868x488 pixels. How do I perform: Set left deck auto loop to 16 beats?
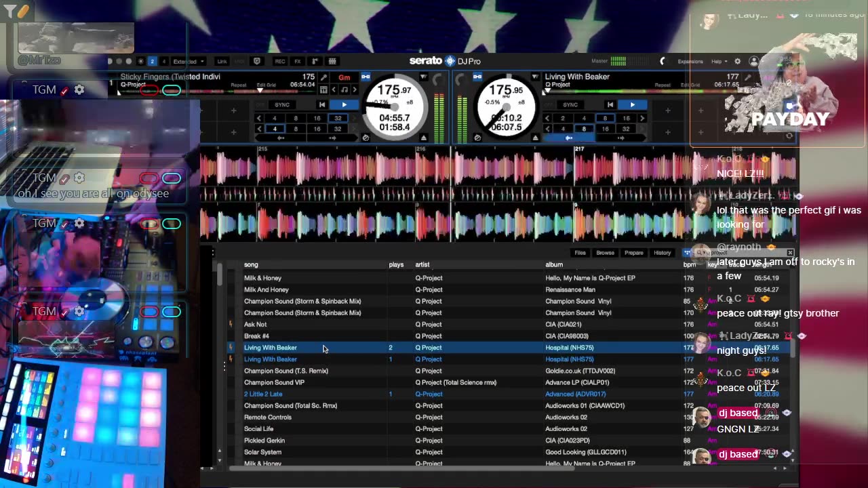pos(317,118)
